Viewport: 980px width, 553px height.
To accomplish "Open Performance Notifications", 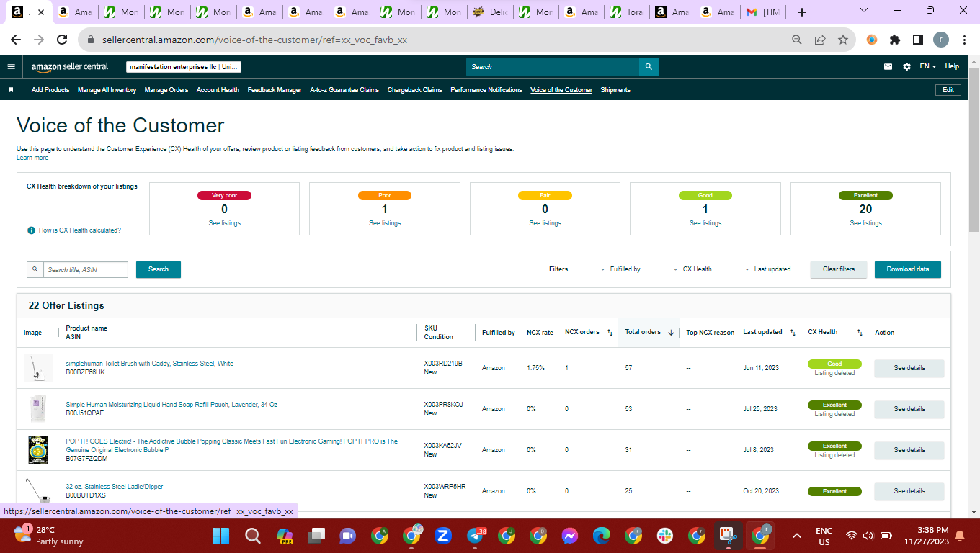I will click(x=486, y=90).
